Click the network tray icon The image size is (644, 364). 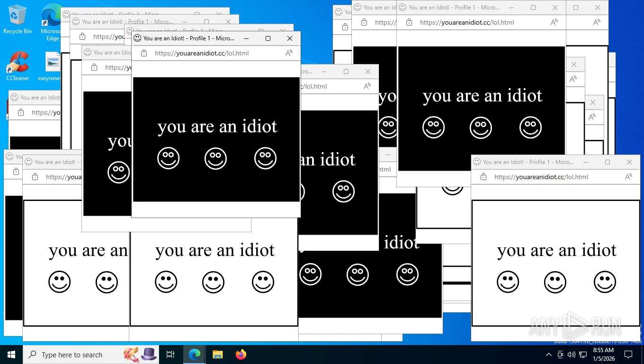click(583, 355)
